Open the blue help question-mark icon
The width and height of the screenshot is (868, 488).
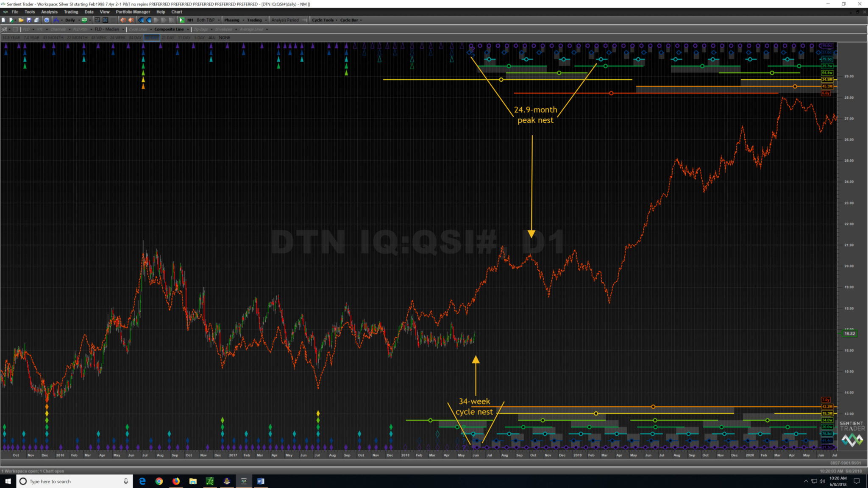coord(47,20)
